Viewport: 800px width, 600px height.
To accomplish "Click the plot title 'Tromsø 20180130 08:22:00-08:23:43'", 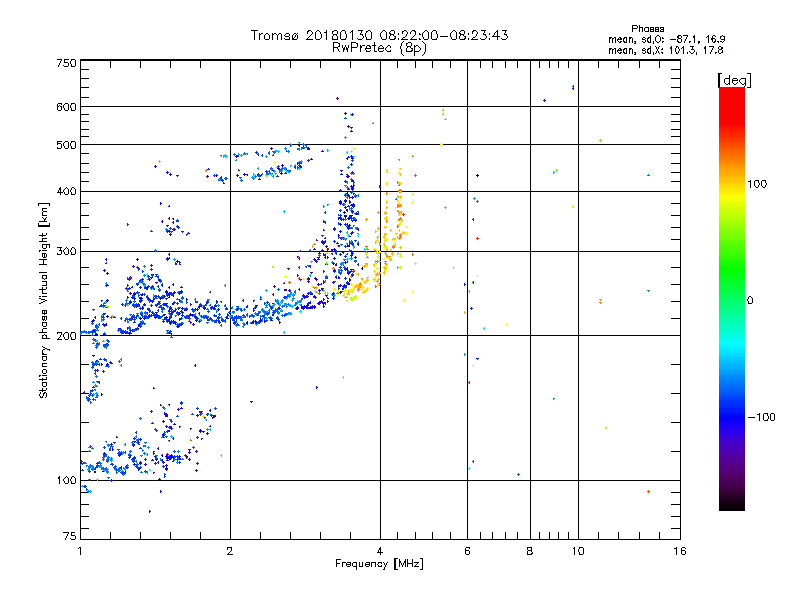I will 379,35.
